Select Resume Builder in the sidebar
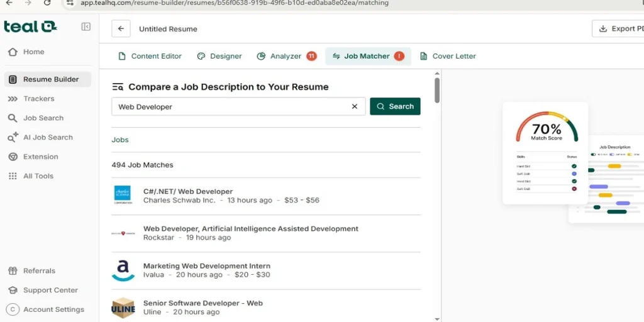The height and width of the screenshot is (322, 644). coord(48,79)
